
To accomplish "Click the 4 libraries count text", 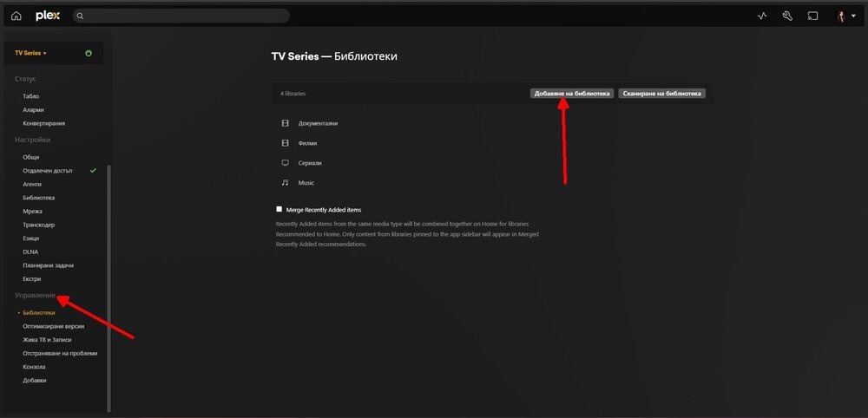I will [x=293, y=94].
